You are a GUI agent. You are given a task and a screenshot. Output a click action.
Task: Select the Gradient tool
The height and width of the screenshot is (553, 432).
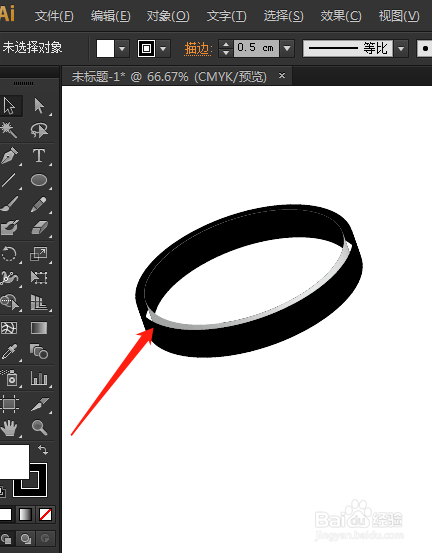click(39, 328)
